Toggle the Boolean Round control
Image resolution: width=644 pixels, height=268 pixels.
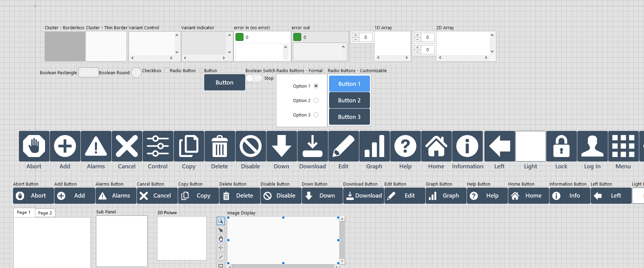[x=137, y=72]
